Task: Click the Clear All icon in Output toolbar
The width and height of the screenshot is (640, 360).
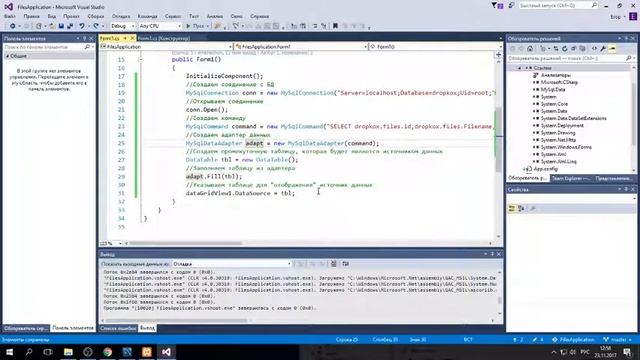Action: pyautogui.click(x=333, y=264)
